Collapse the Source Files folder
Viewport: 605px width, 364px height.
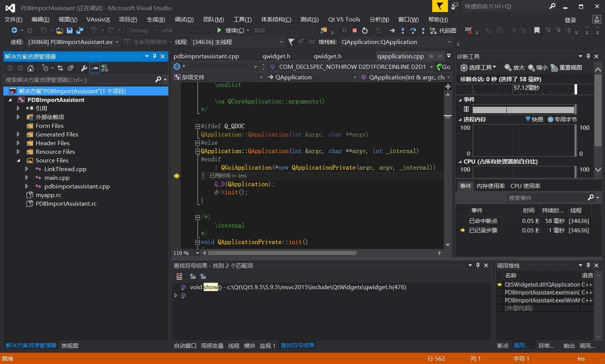point(18,161)
